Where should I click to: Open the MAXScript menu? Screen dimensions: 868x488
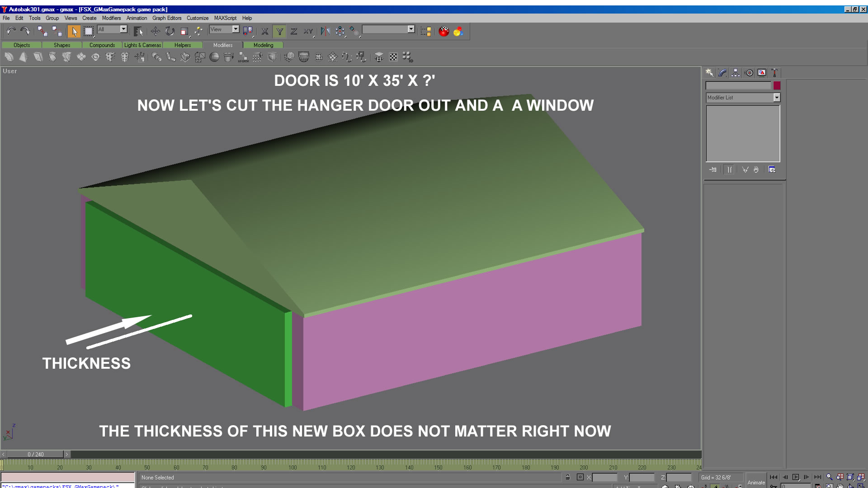pos(225,18)
